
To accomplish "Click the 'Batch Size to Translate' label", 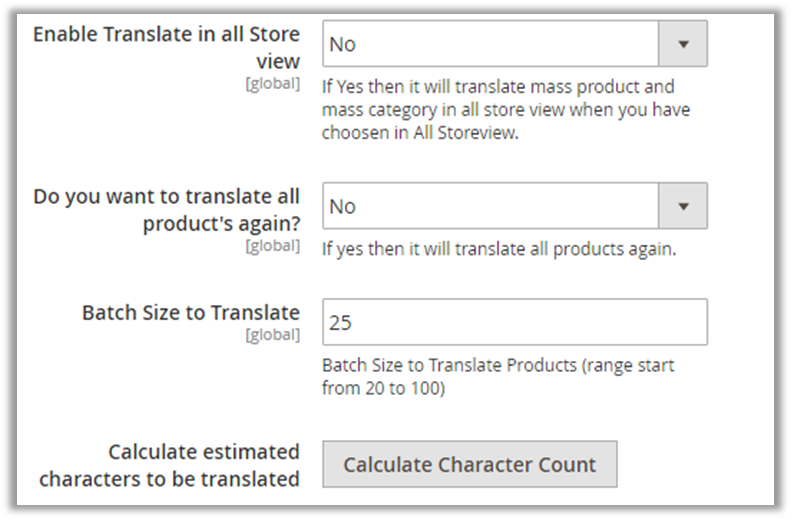I will [x=190, y=312].
